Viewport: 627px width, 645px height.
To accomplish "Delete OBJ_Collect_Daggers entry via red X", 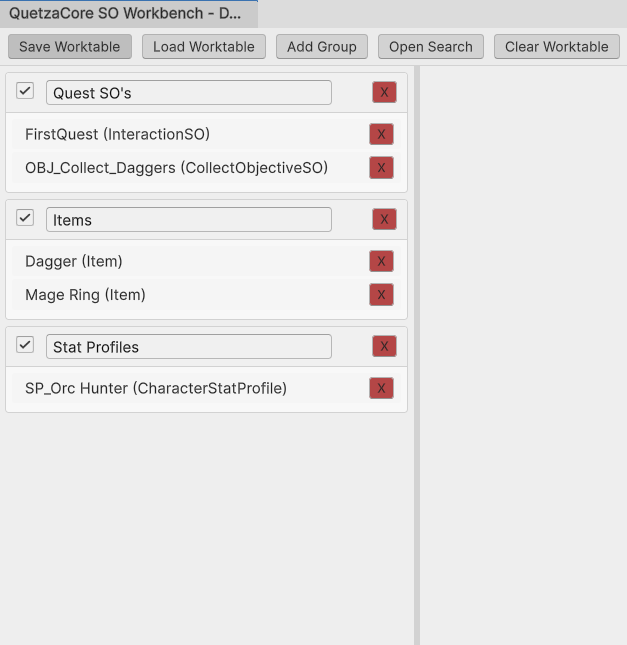I will 381,168.
